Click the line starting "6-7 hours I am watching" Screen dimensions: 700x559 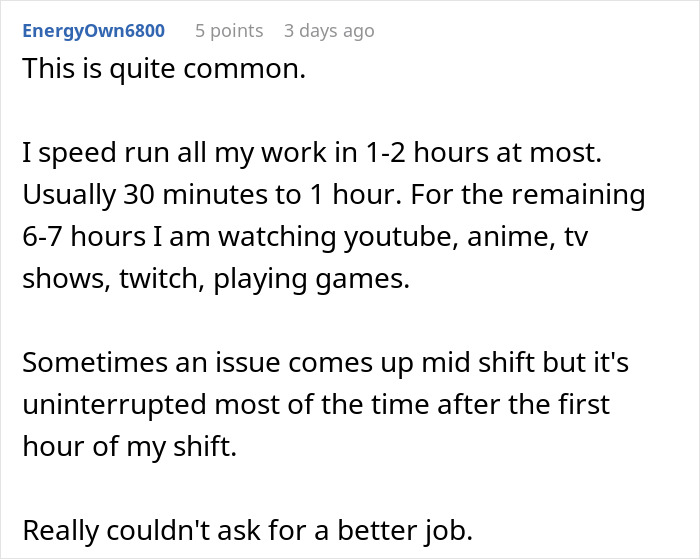point(322,237)
